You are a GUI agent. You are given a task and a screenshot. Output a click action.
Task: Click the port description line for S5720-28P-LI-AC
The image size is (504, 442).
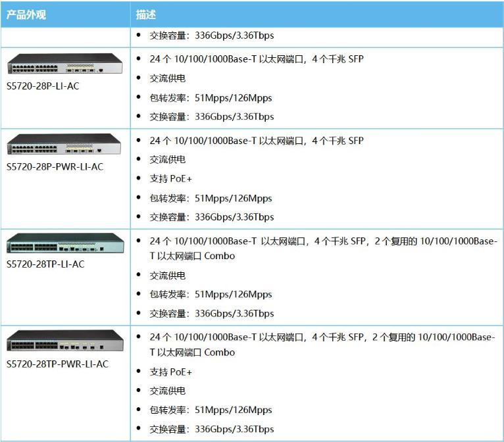click(x=257, y=59)
